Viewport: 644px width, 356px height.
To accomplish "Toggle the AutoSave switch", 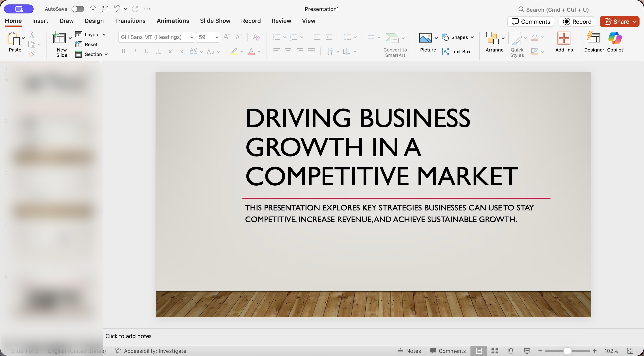I will (78, 9).
